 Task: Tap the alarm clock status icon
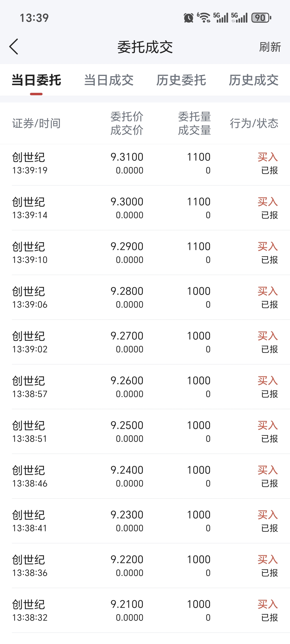pyautogui.click(x=188, y=18)
